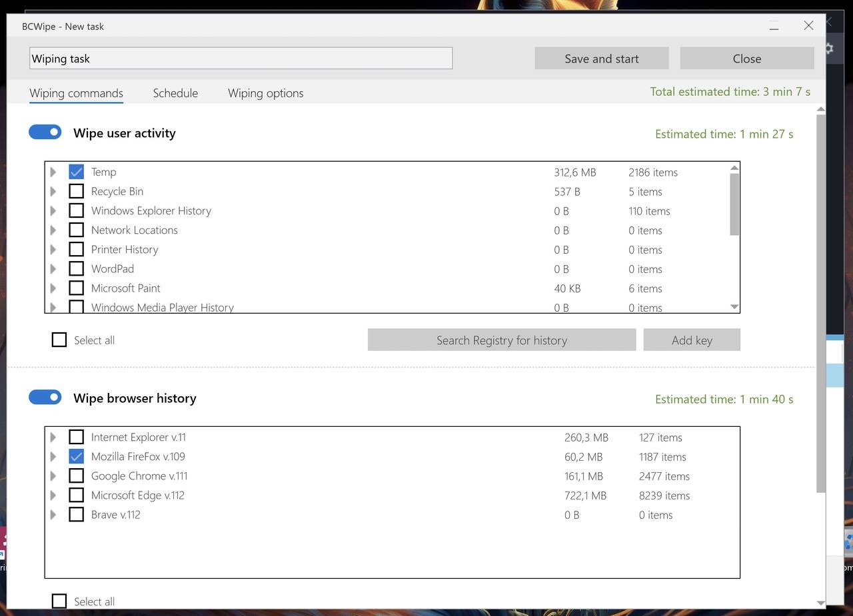Click the Estimated time: 1 min 40 s text
853x616 pixels.
724,399
